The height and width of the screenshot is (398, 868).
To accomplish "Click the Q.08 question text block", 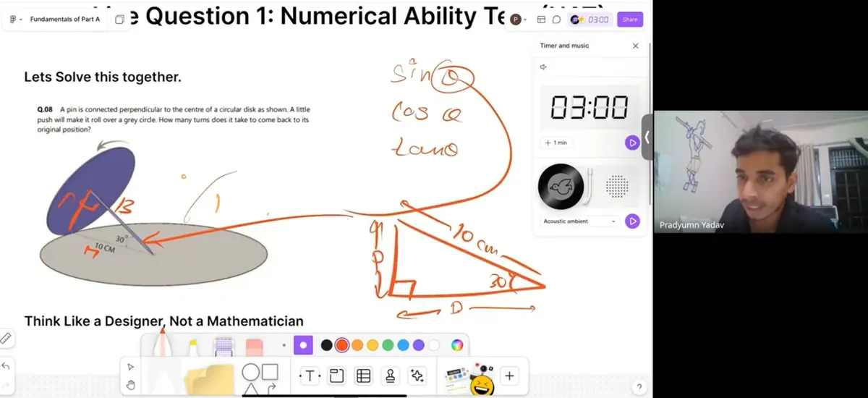I will 174,119.
